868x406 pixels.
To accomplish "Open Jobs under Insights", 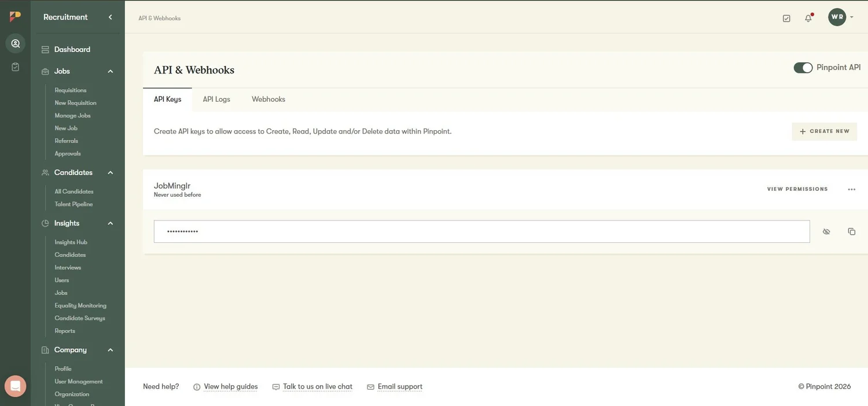I will point(61,293).
